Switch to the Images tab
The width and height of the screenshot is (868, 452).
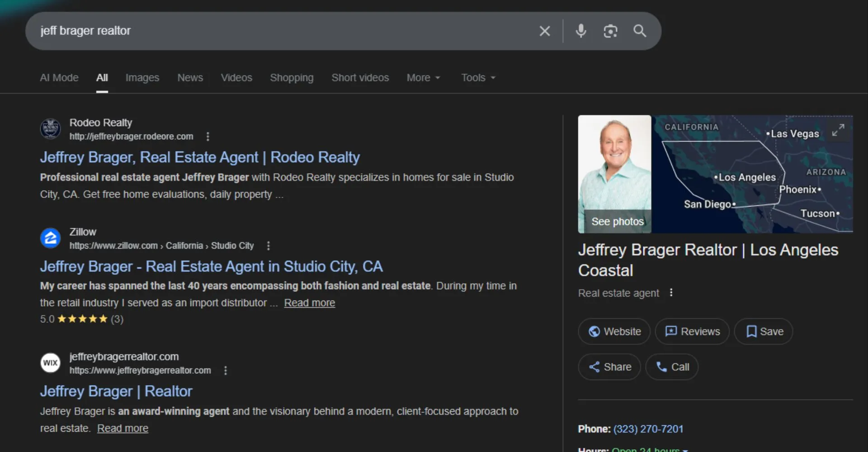pos(142,78)
